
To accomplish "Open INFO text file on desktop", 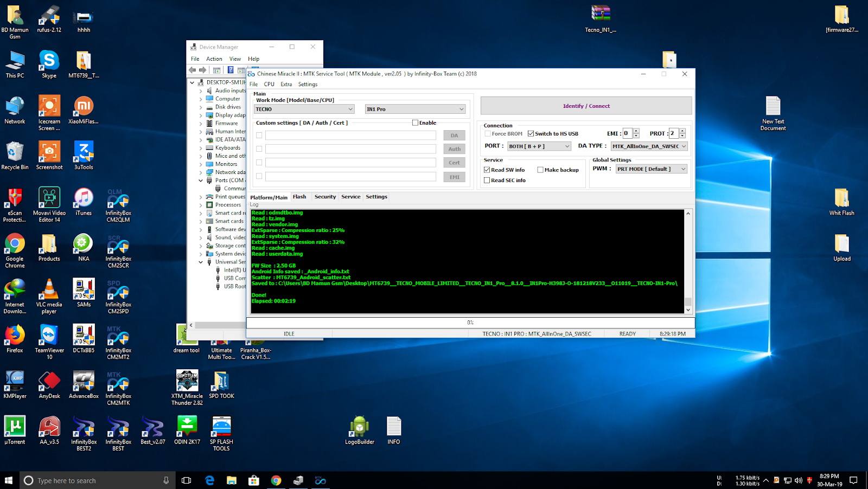I will [394, 430].
